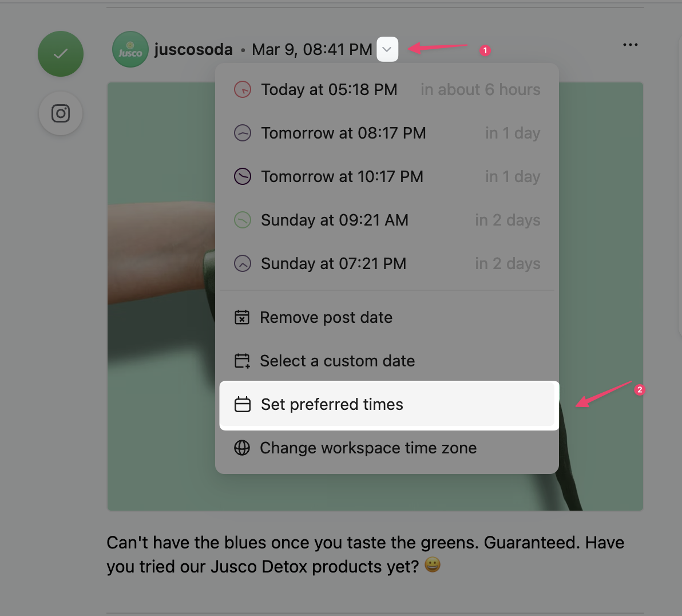Click the green checkmark approval circle

click(x=61, y=54)
